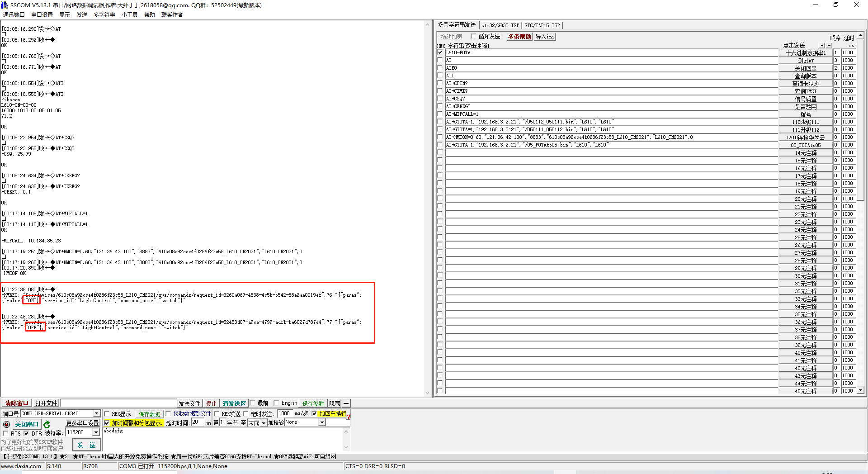Image resolution: width=868 pixels, height=474 pixels.
Task: Open the 串口设置 menu
Action: pos(42,14)
